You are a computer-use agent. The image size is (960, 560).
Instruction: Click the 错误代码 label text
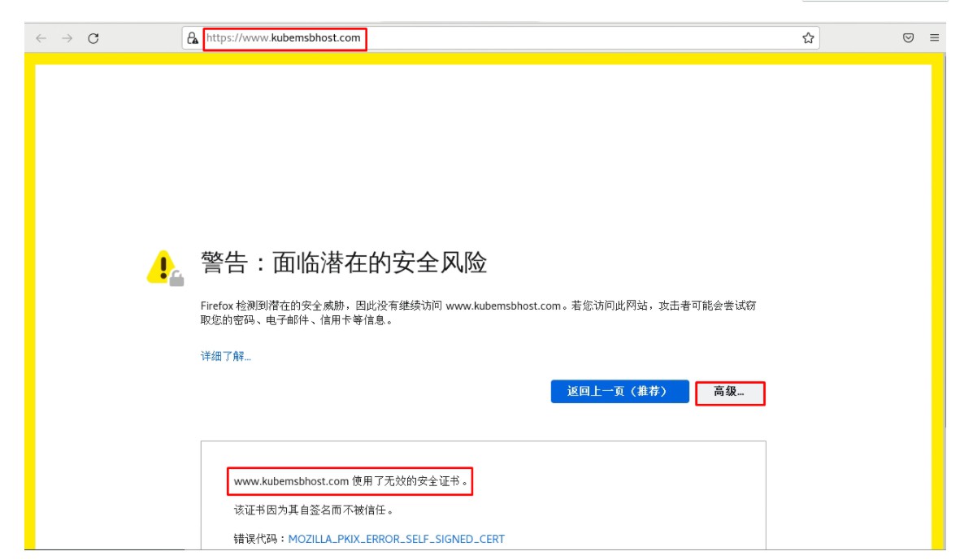[260, 539]
